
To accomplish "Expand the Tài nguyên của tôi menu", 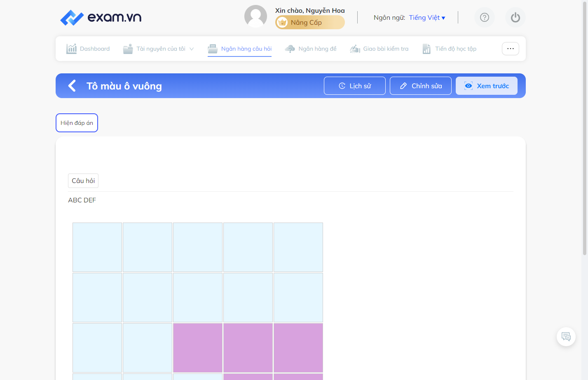I will (x=159, y=49).
